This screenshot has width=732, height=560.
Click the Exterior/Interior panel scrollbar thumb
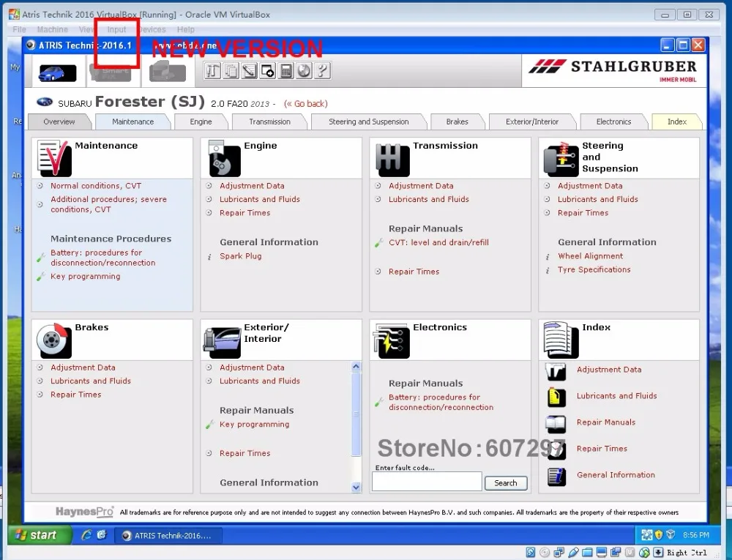(356, 414)
